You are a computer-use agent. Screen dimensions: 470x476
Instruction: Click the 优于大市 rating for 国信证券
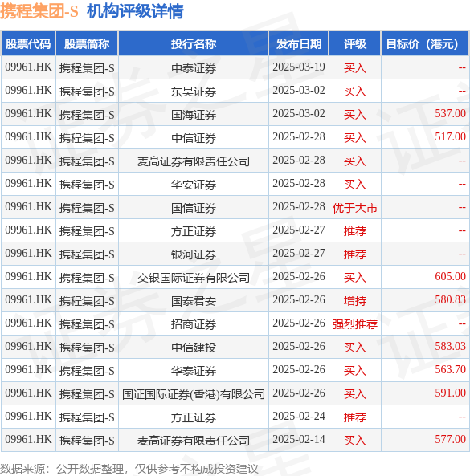[354, 208]
